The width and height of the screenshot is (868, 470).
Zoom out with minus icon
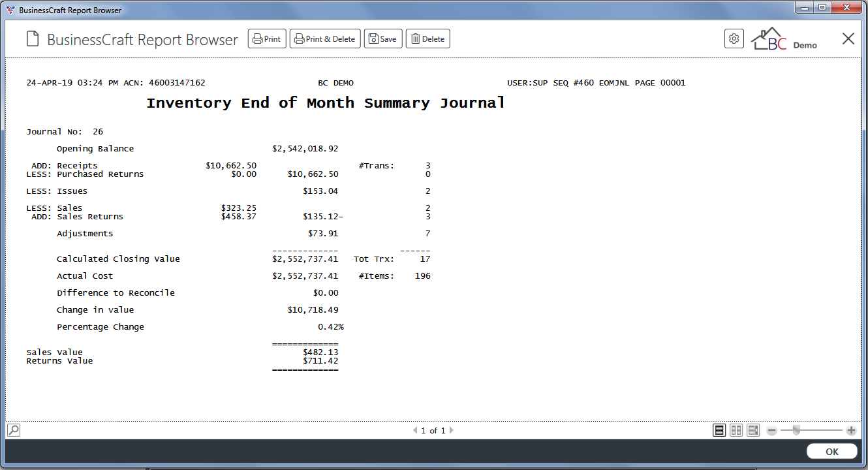(x=771, y=430)
